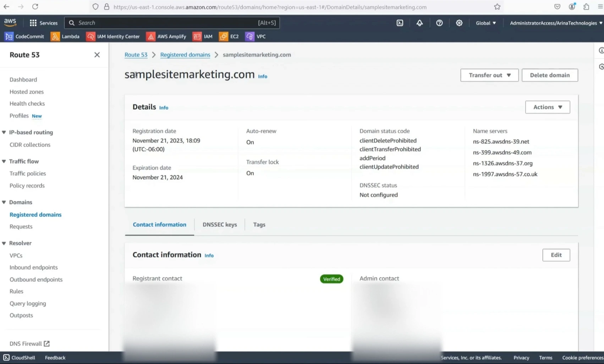Open Registered domains from the breadcrumb

click(x=185, y=55)
